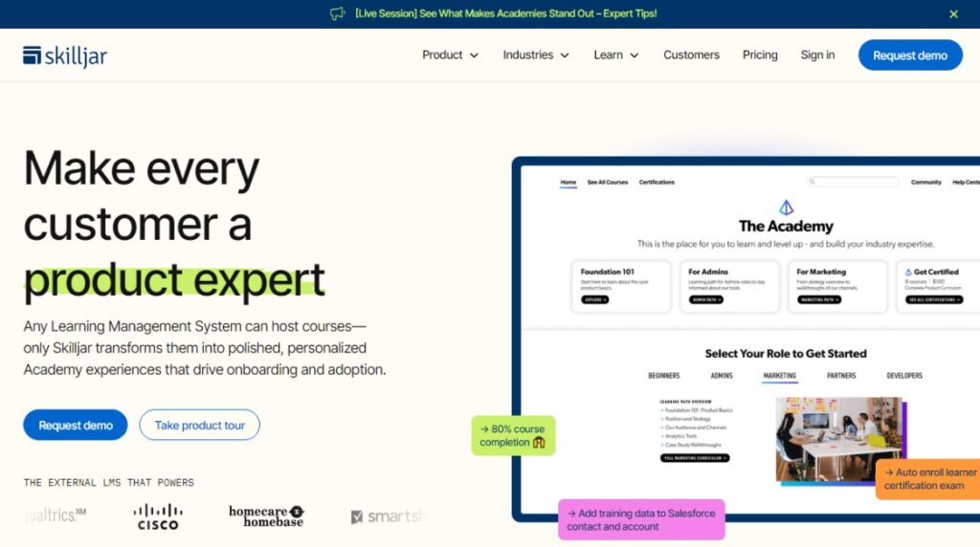
Task: Expand the Industries dropdown menu
Action: click(x=536, y=55)
